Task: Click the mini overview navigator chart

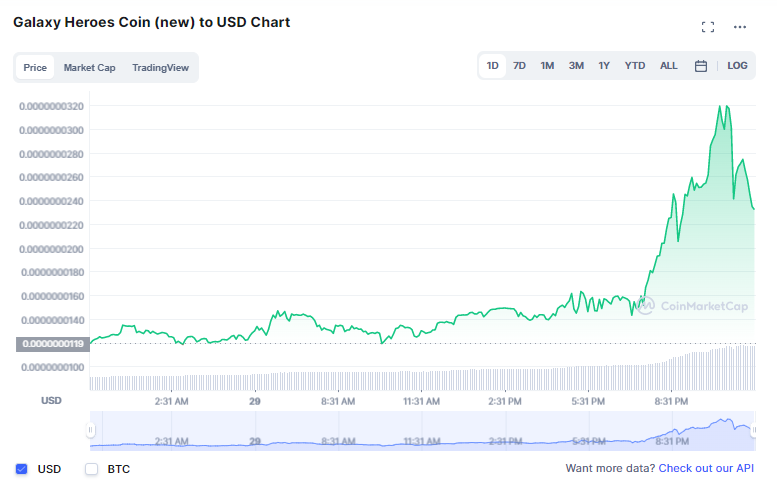Action: tap(422, 431)
